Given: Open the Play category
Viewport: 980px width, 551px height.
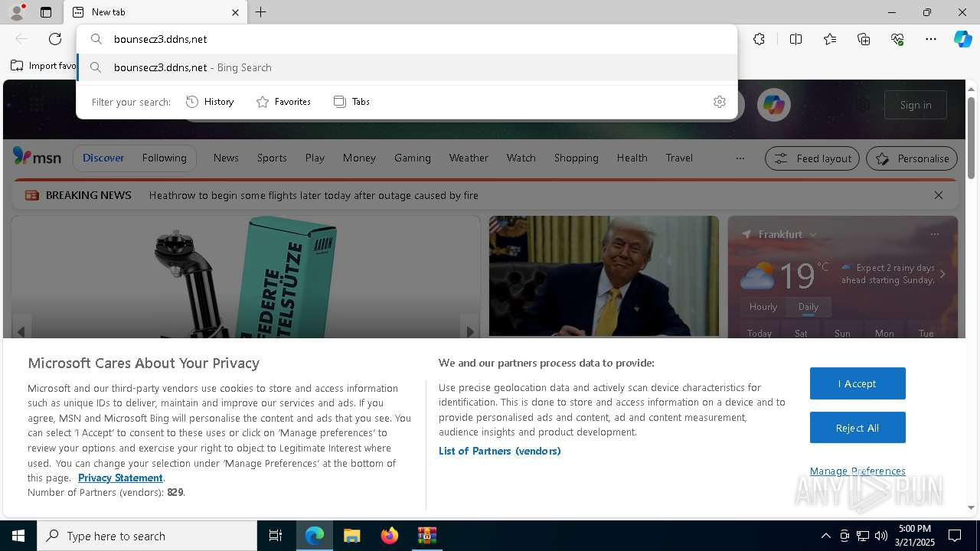Looking at the screenshot, I should pyautogui.click(x=315, y=158).
